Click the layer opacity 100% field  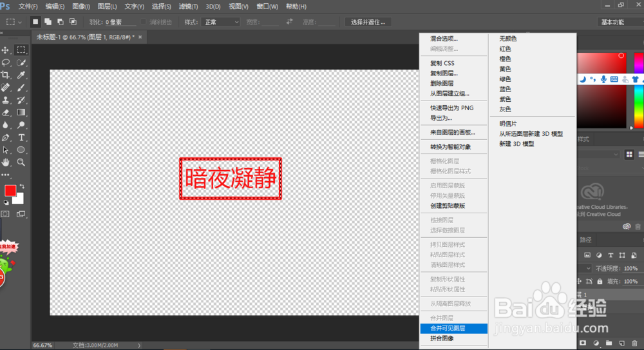[631, 268]
